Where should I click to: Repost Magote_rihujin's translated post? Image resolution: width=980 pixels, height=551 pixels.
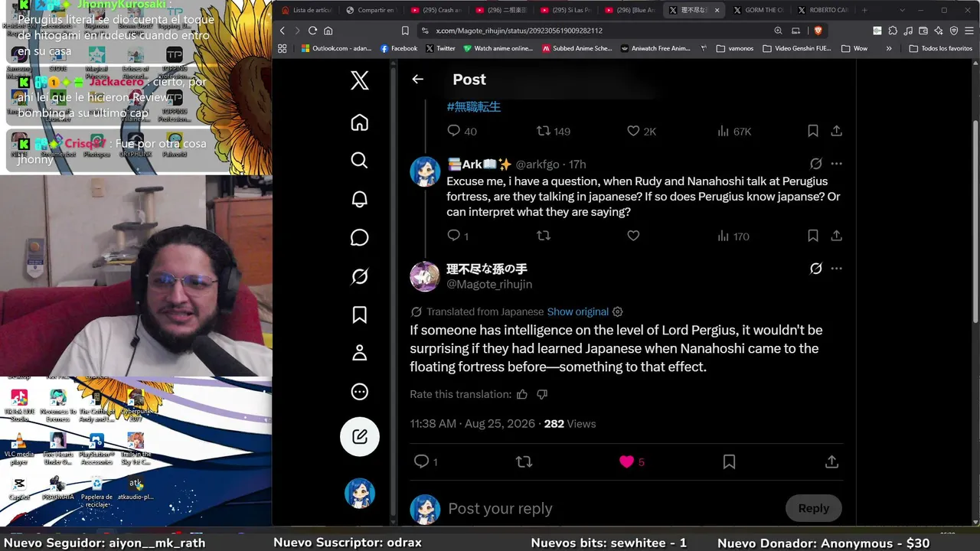[524, 461]
